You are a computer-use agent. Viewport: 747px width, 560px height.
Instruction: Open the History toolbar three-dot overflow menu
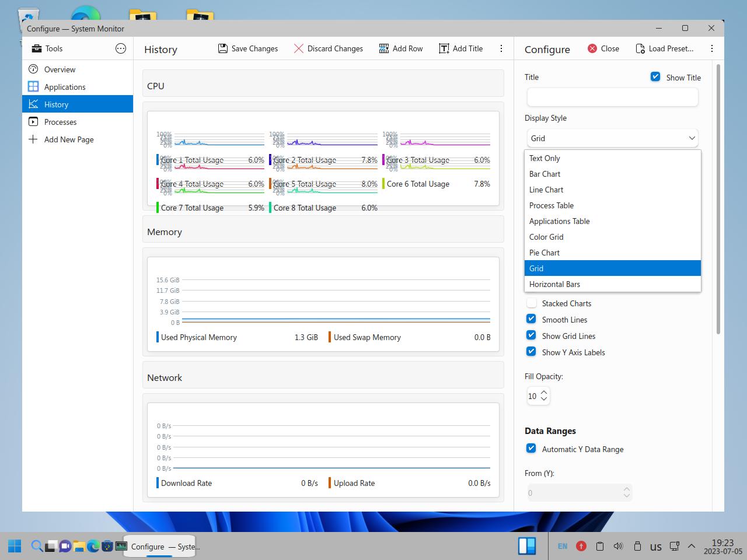click(501, 48)
